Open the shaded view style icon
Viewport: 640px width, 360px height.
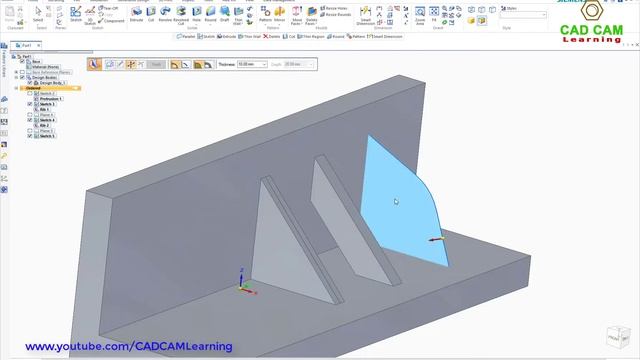(471, 20)
